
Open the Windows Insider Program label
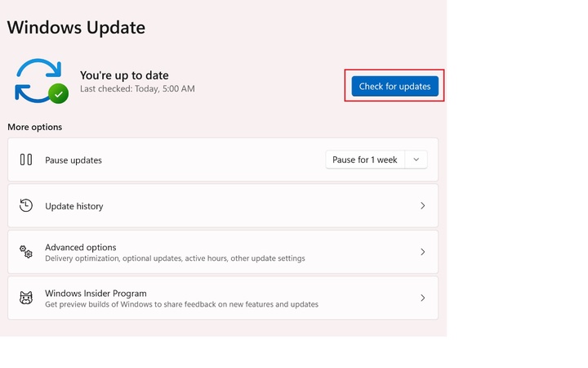coord(96,293)
